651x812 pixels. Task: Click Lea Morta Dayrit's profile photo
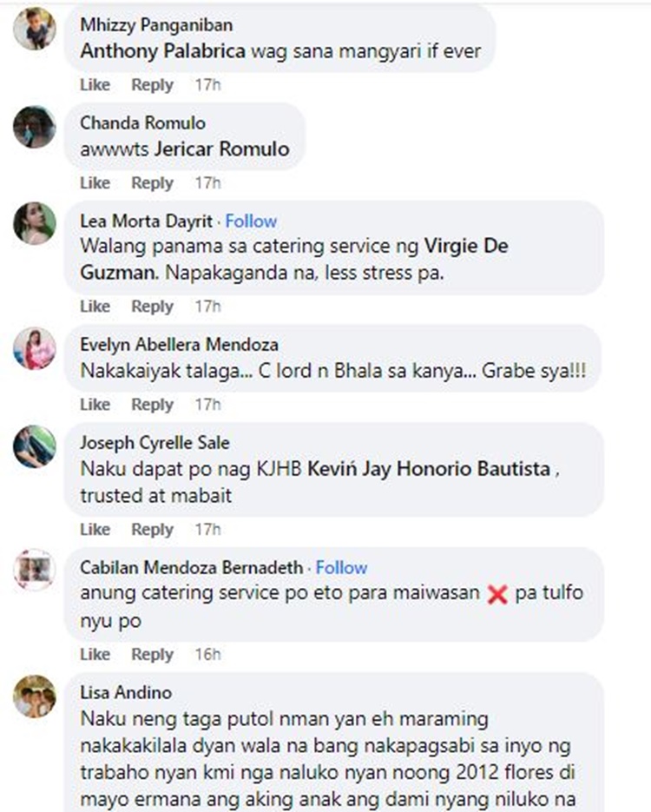click(34, 223)
